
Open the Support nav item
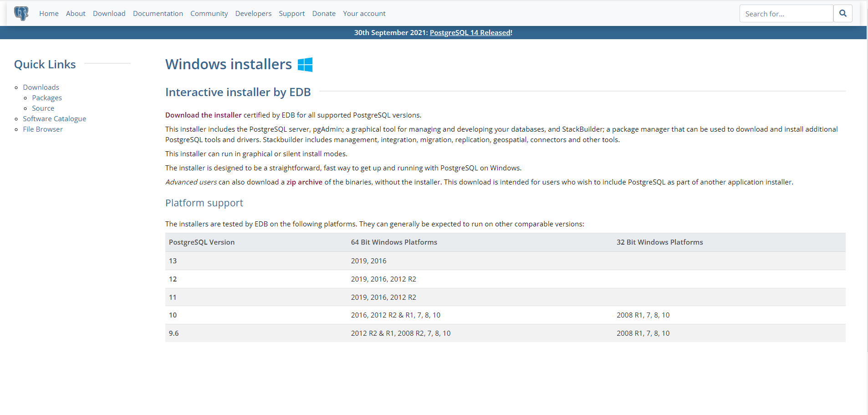pyautogui.click(x=292, y=14)
